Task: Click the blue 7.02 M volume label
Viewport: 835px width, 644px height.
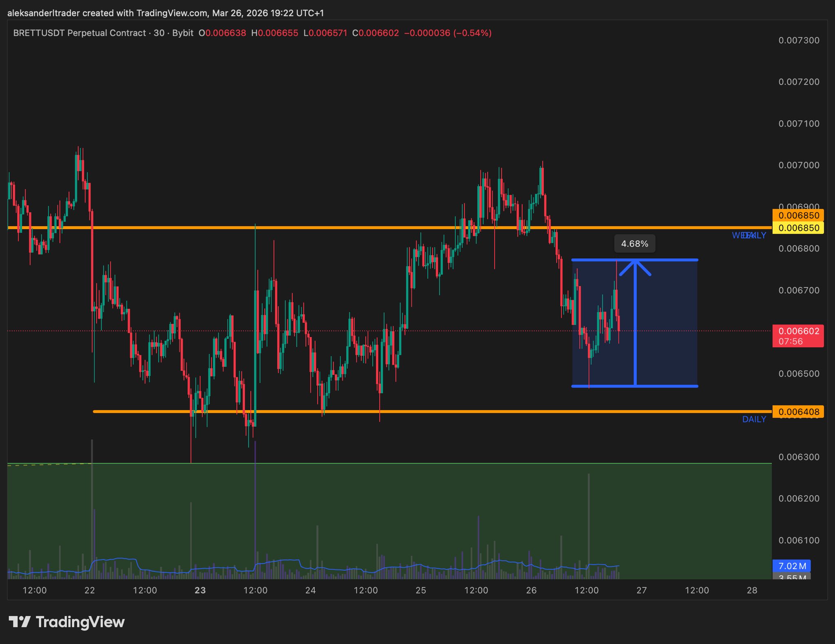Action: point(791,566)
